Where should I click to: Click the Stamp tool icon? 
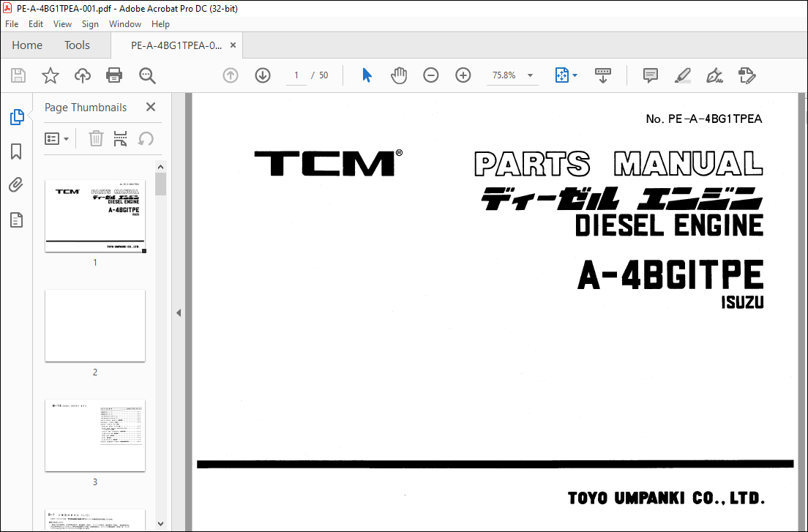[747, 75]
